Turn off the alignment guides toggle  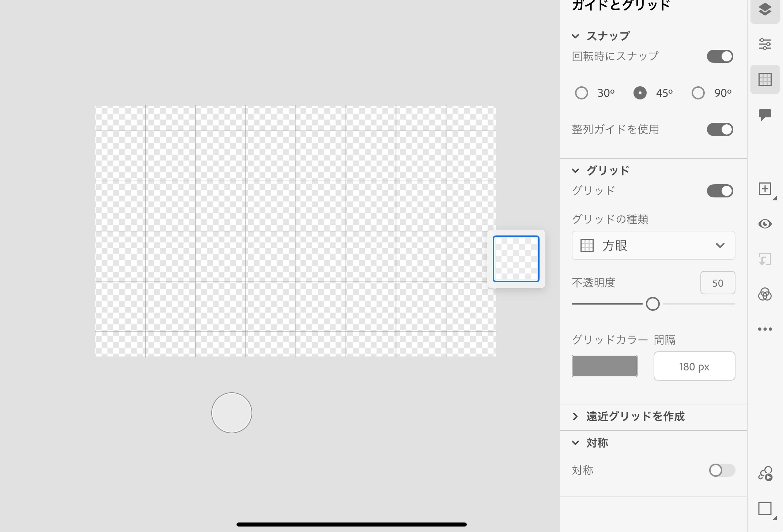coord(720,129)
